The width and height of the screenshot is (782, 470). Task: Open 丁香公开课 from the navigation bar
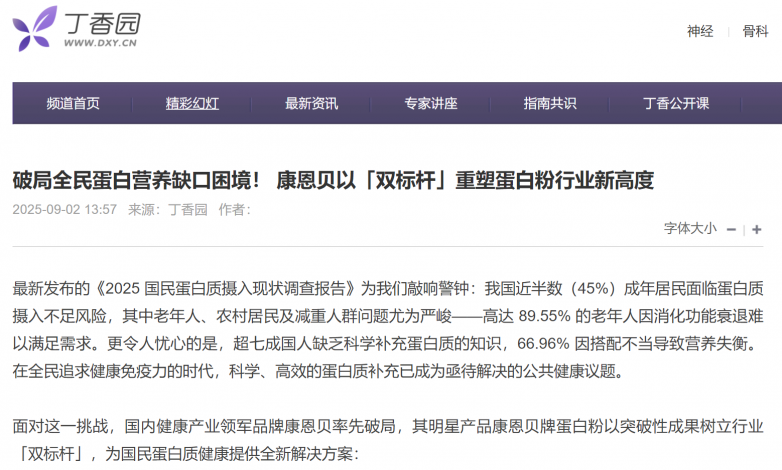point(676,103)
